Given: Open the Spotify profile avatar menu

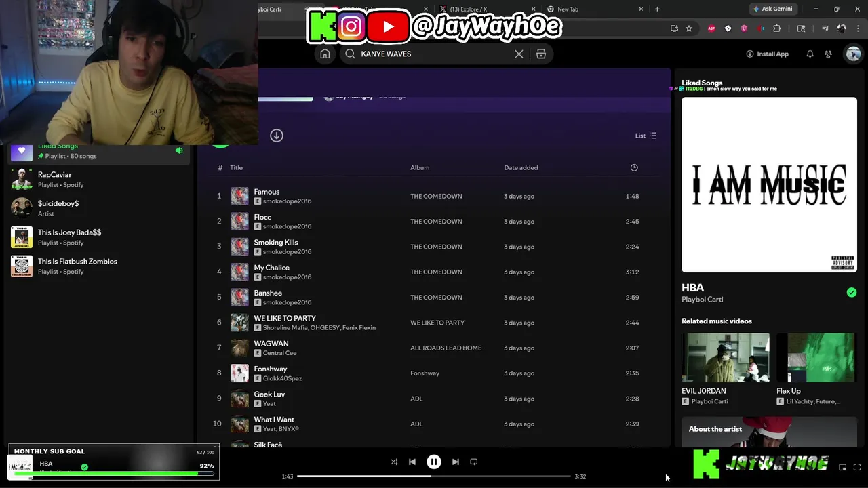Looking at the screenshot, I should (x=853, y=54).
